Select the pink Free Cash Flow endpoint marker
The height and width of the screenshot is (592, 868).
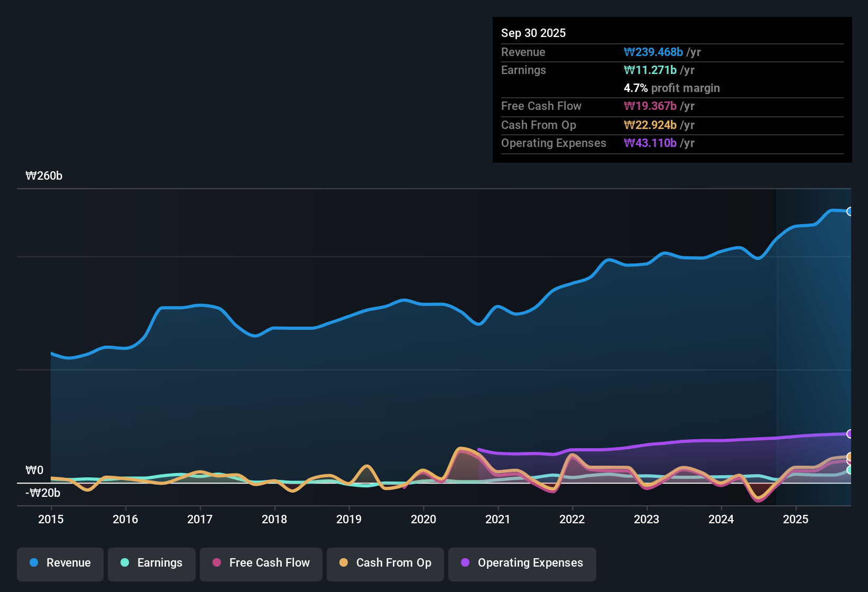pyautogui.click(x=849, y=461)
